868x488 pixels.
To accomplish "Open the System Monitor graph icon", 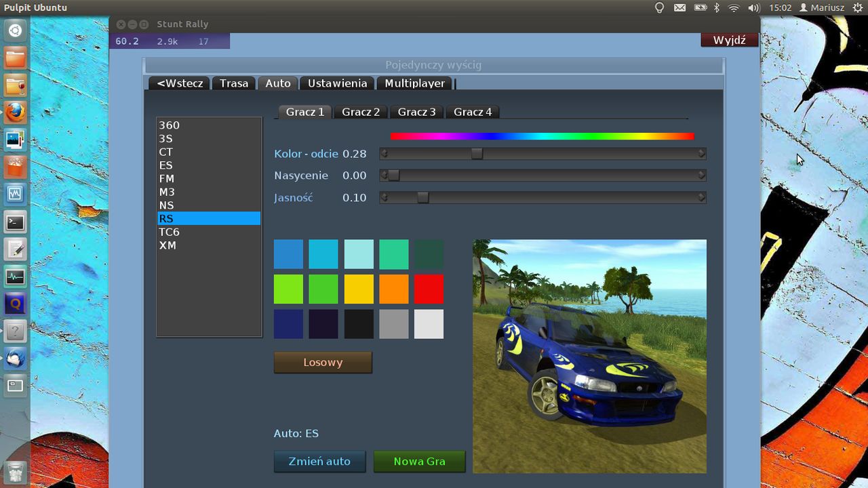I will pyautogui.click(x=16, y=277).
